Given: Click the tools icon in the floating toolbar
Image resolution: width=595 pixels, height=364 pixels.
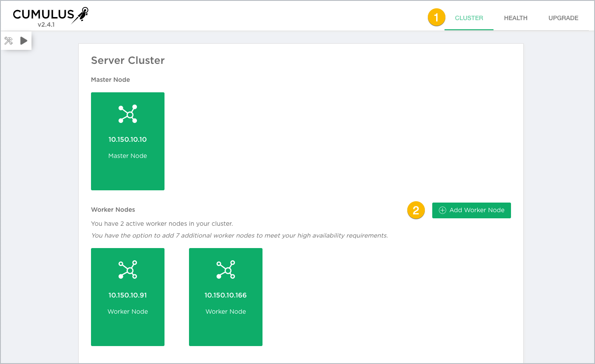Looking at the screenshot, I should click(x=8, y=40).
